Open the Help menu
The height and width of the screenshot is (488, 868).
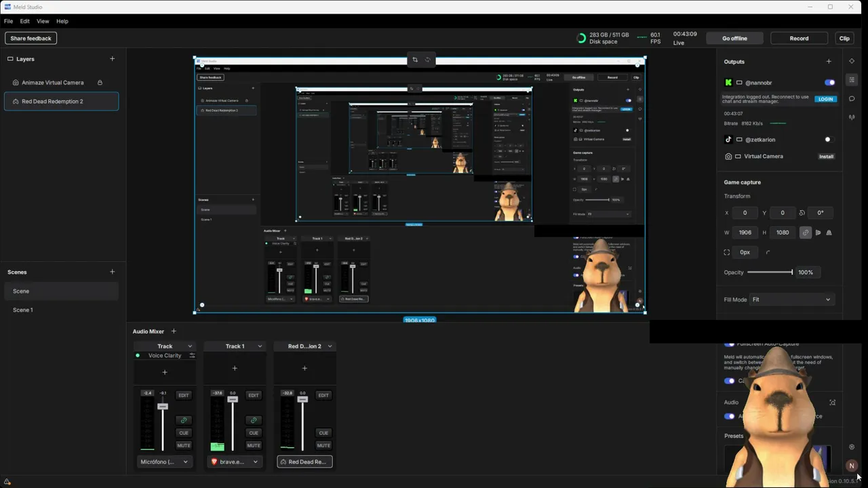pos(62,22)
